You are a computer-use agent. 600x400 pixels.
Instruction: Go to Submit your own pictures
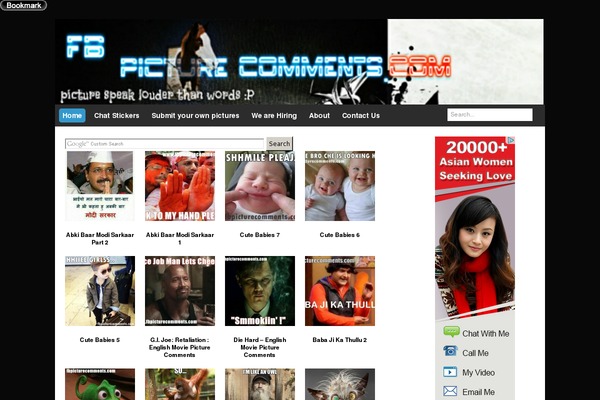click(x=195, y=116)
